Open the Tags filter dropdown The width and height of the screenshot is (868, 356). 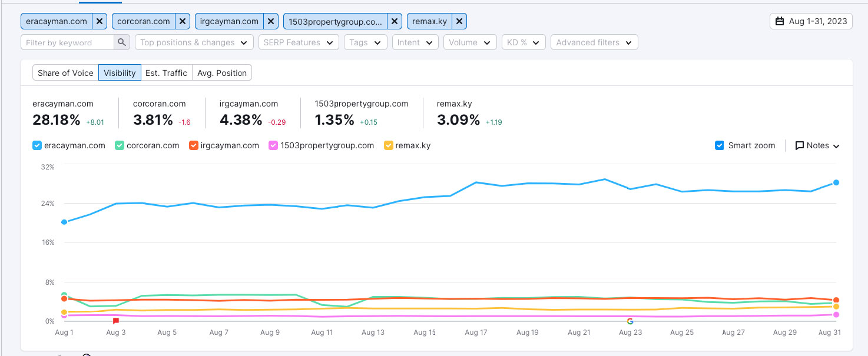[x=365, y=42]
